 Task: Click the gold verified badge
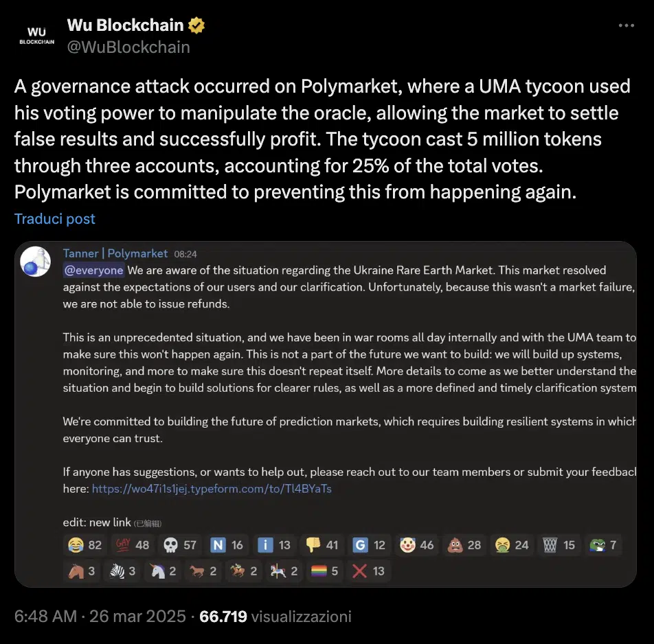tap(197, 26)
